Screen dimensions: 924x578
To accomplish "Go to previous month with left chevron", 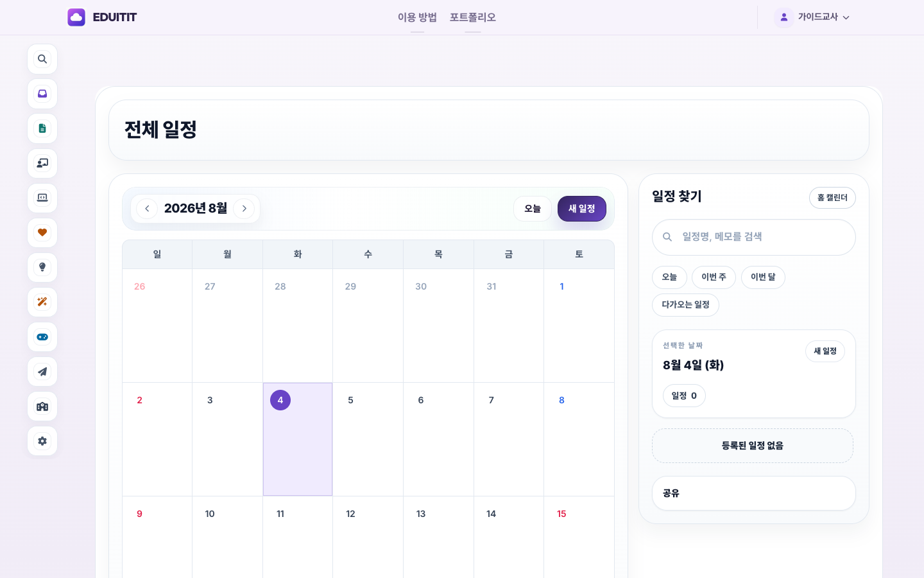I will click(147, 209).
